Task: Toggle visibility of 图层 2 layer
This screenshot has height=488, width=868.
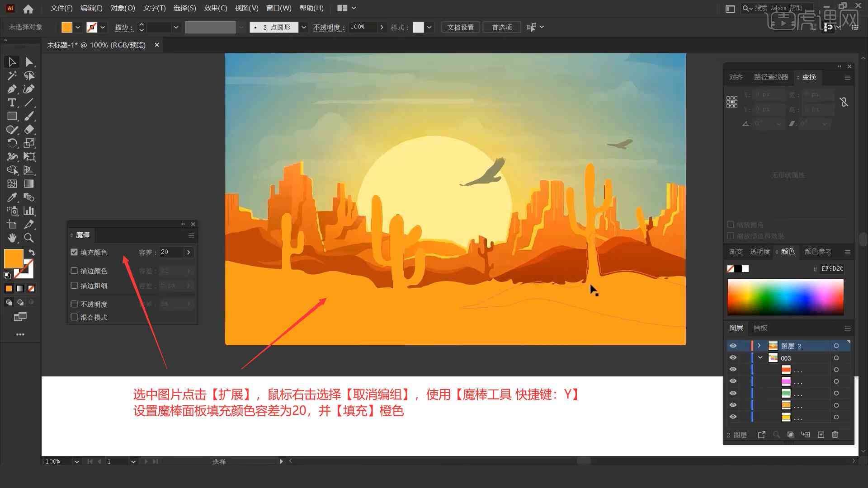Action: [x=733, y=345]
